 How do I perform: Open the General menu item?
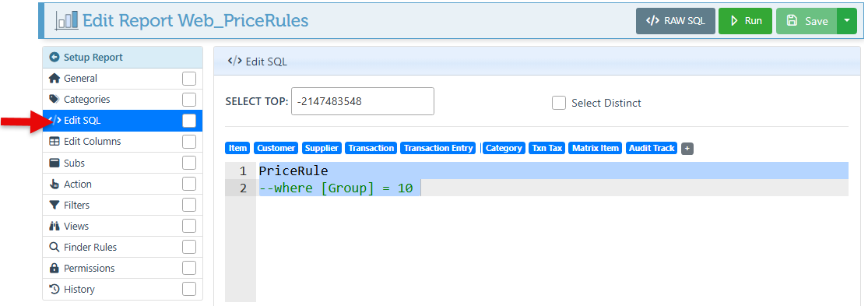coord(122,79)
